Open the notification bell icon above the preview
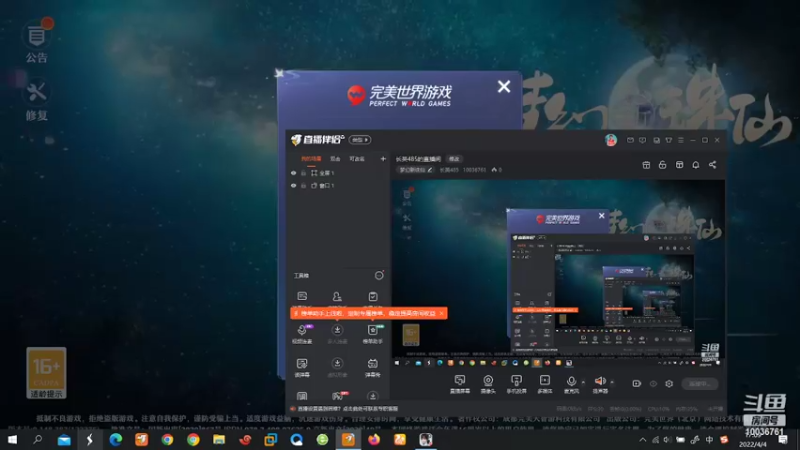Screen dimensions: 800x450 (x=695, y=165)
